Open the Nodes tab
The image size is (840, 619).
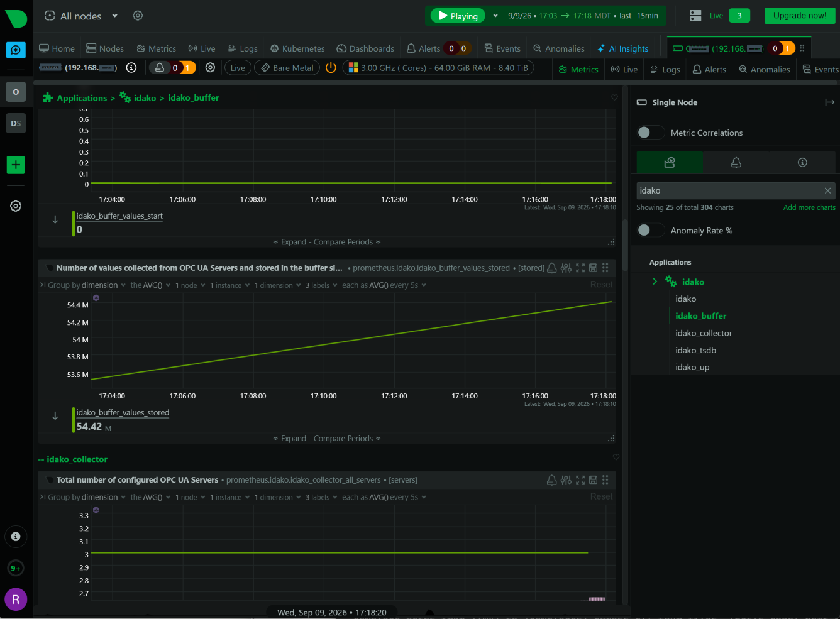pyautogui.click(x=105, y=48)
